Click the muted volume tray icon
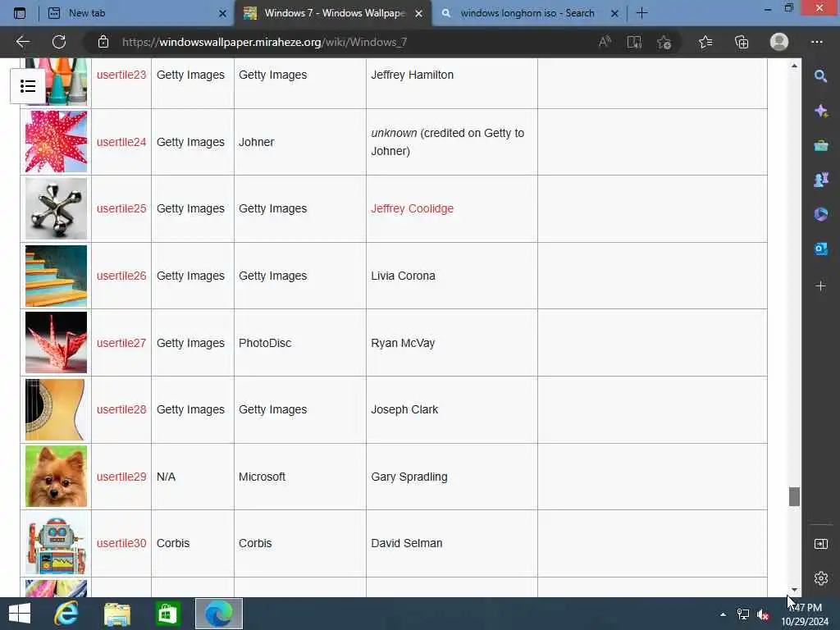Image resolution: width=840 pixels, height=630 pixels. (763, 614)
